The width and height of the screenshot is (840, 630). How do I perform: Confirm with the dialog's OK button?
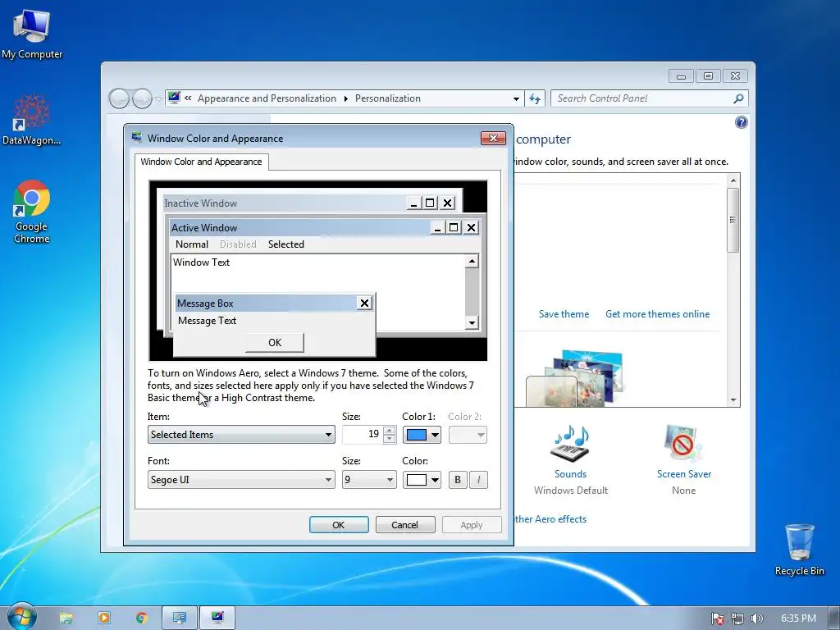point(339,525)
